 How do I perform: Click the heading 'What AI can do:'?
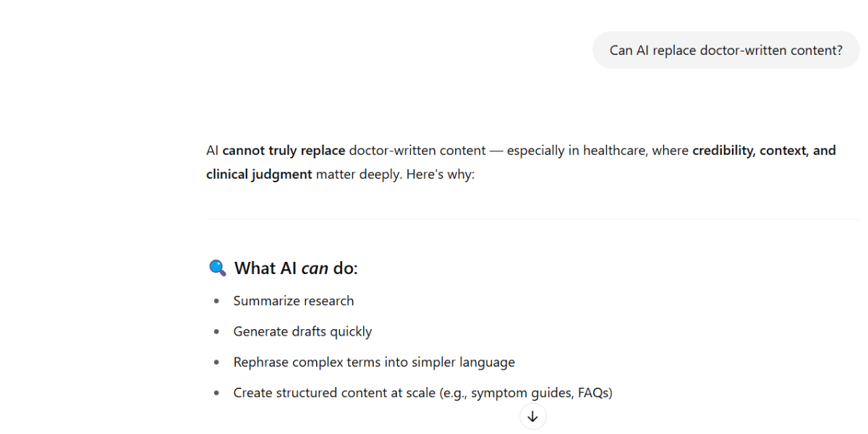[297, 268]
